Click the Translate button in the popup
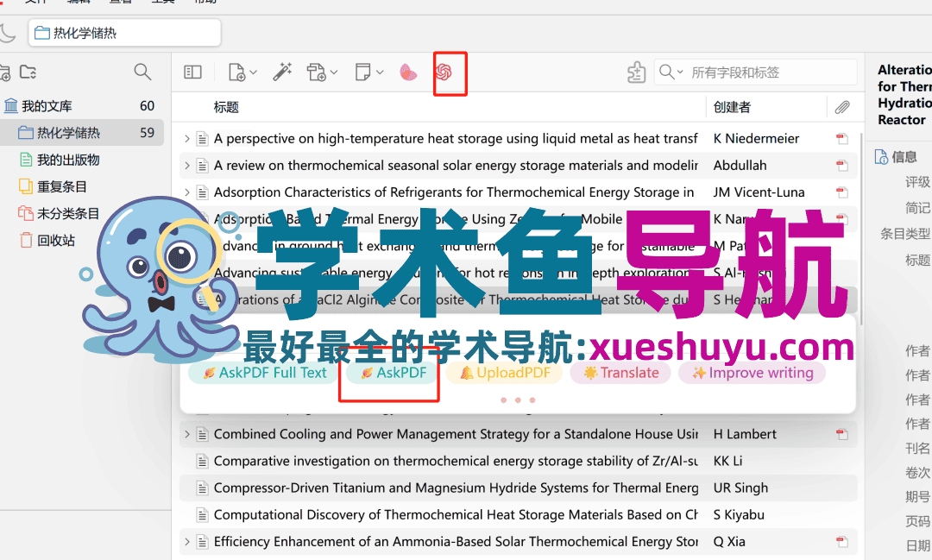The height and width of the screenshot is (560, 932). tap(620, 372)
